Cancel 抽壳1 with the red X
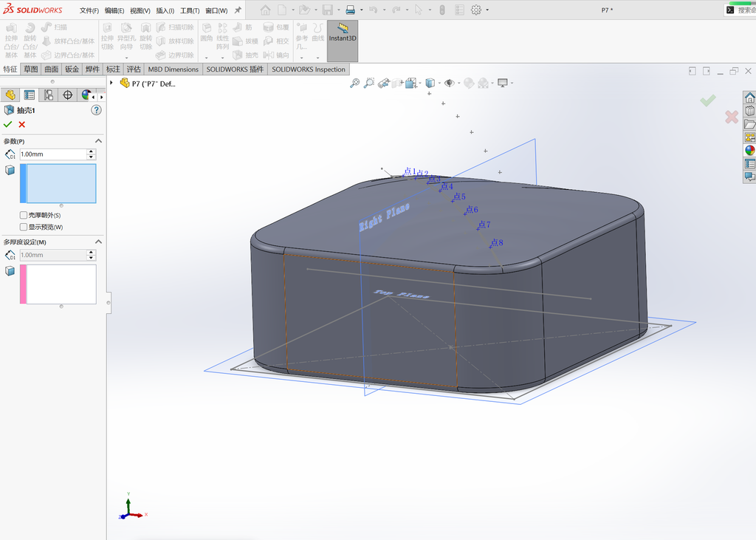756x540 pixels. click(x=21, y=125)
